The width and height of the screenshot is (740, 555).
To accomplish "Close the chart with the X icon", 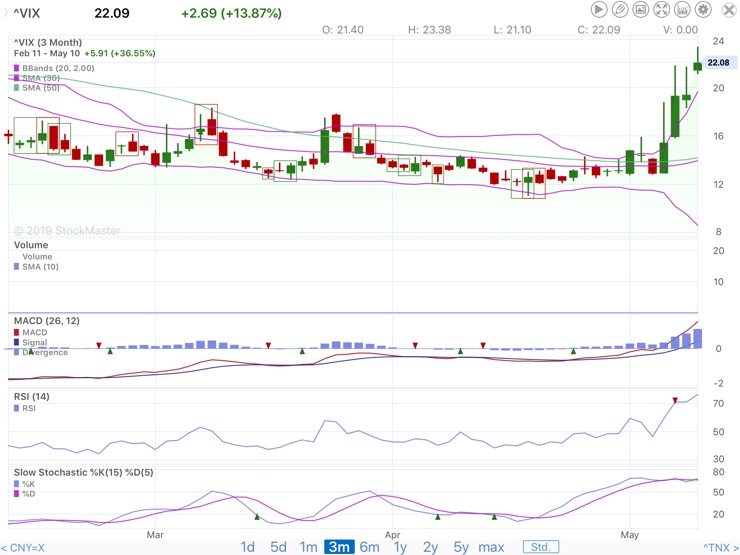I will tap(729, 10).
